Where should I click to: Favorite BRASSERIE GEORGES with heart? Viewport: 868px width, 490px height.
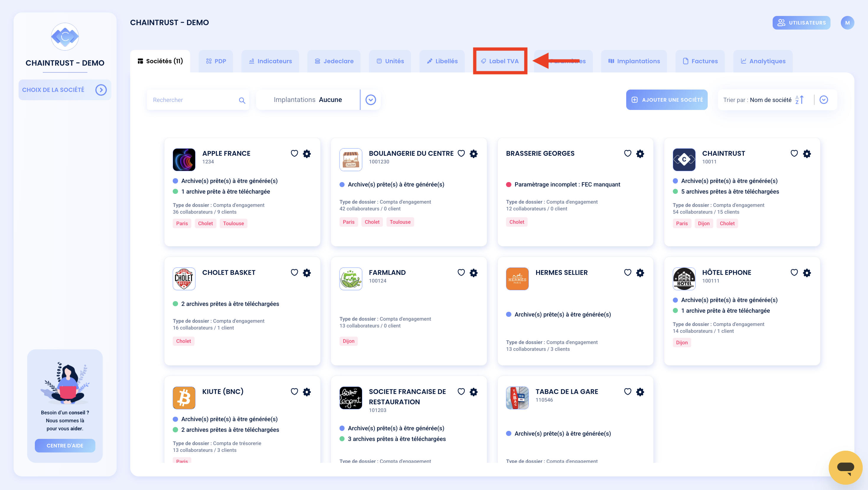click(x=627, y=153)
